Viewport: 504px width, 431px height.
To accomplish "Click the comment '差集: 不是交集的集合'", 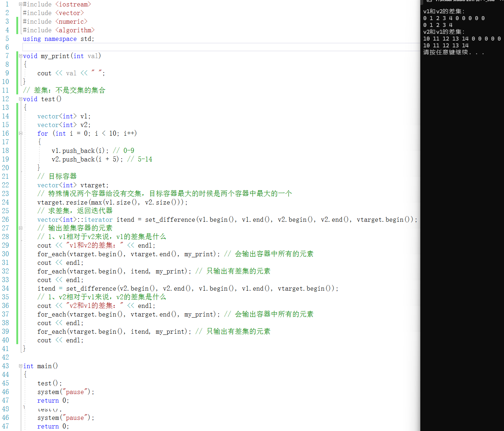I will (x=64, y=90).
